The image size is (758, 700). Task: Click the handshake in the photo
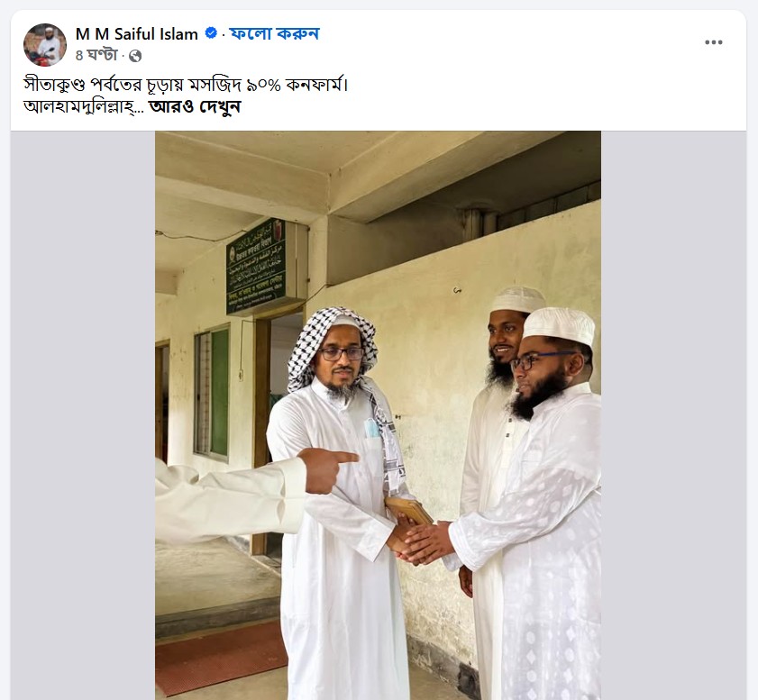click(420, 542)
